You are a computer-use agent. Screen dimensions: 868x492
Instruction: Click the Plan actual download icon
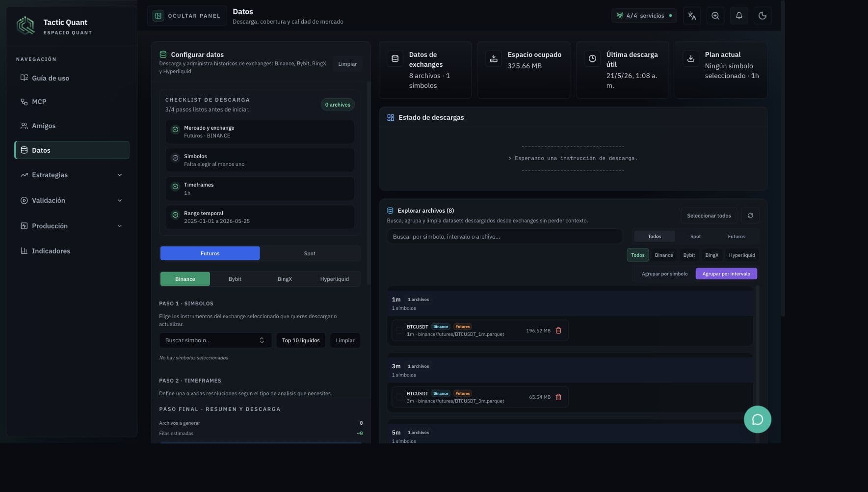point(691,58)
